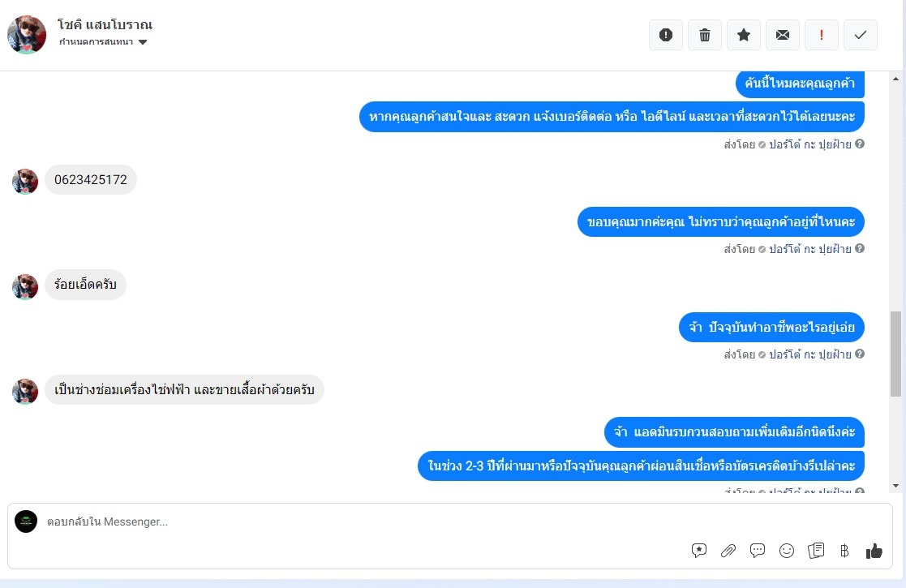906x588 pixels.
Task: Click the scroll down arrow of chat
Action: pyautogui.click(x=895, y=486)
